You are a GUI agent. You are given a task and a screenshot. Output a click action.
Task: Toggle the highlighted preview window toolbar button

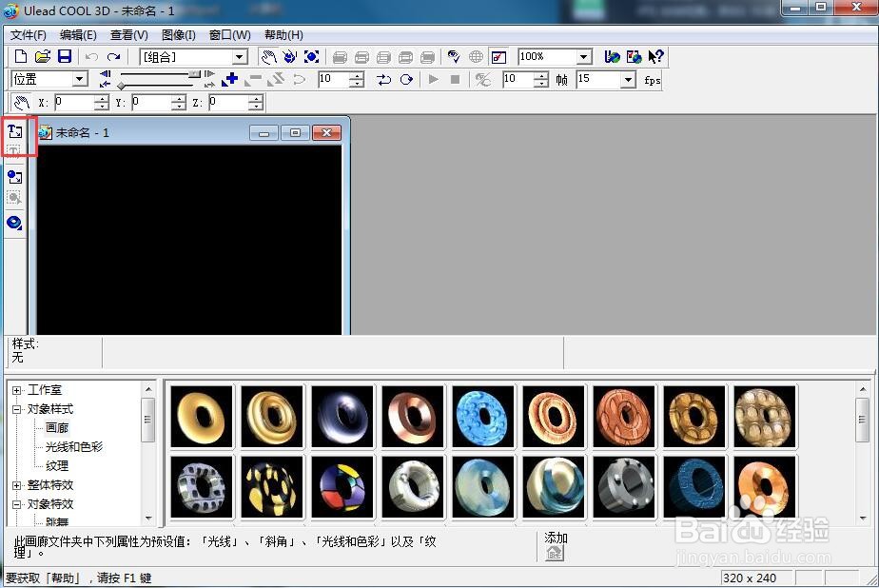click(498, 57)
